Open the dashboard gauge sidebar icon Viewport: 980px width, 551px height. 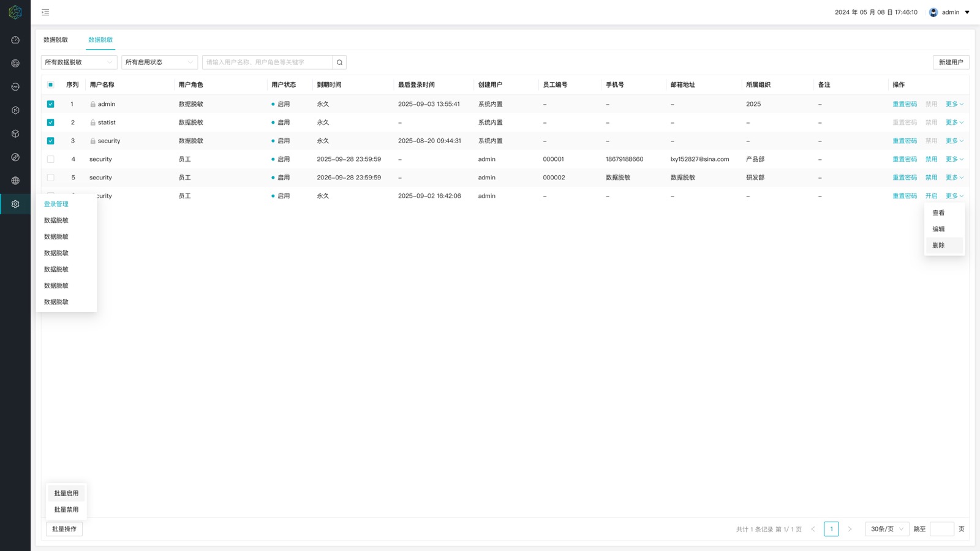tap(15, 40)
